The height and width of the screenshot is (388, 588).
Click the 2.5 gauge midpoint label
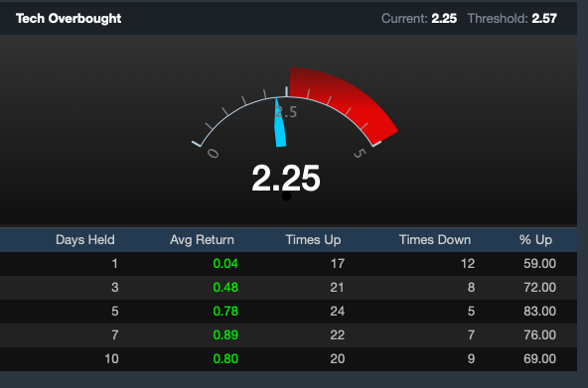(286, 112)
